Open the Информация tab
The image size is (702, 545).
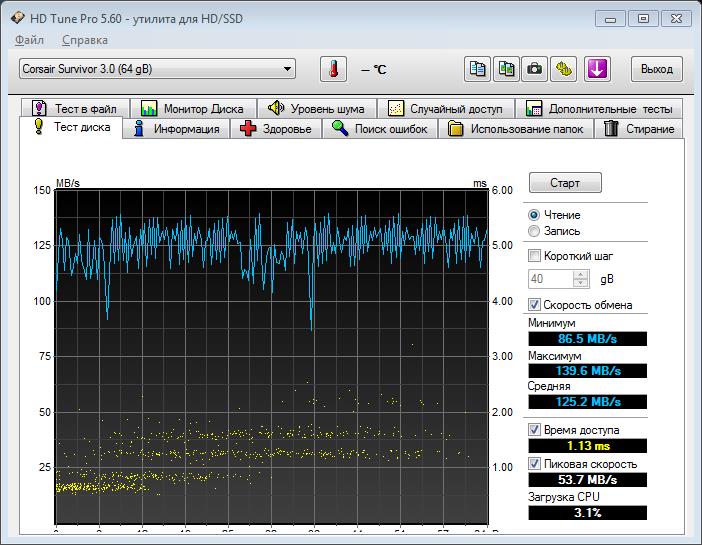point(175,129)
